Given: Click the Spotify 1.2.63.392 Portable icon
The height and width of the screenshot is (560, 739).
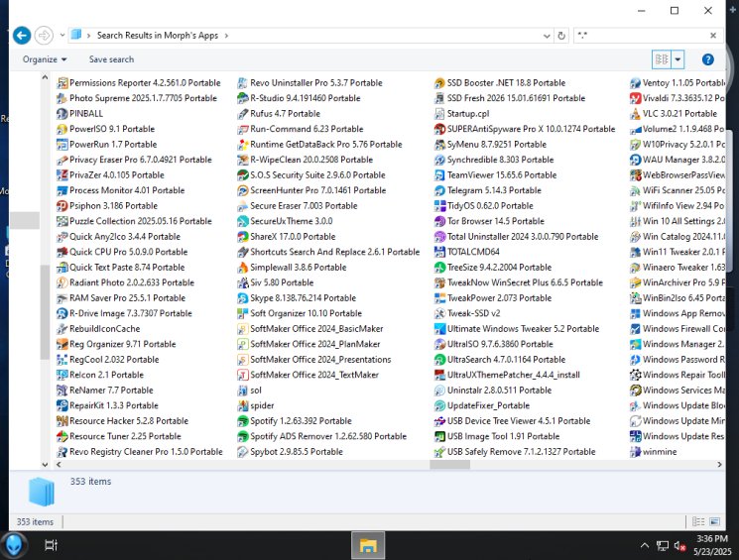Looking at the screenshot, I should [x=243, y=421].
